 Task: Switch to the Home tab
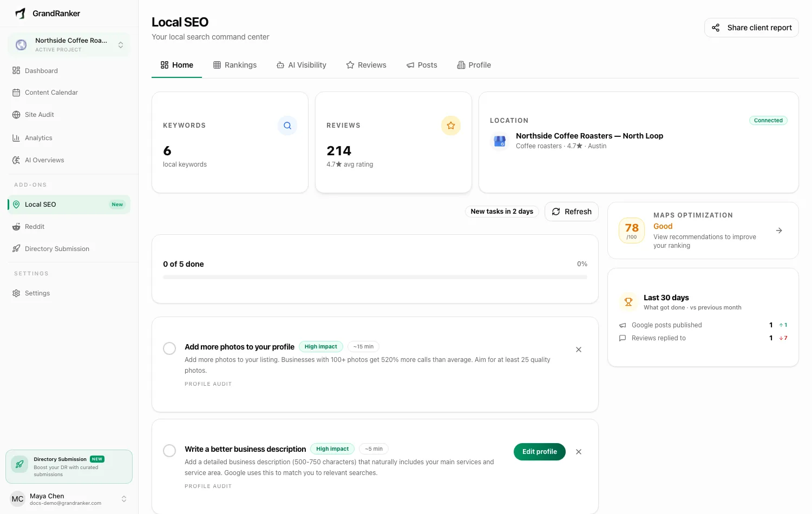177,65
